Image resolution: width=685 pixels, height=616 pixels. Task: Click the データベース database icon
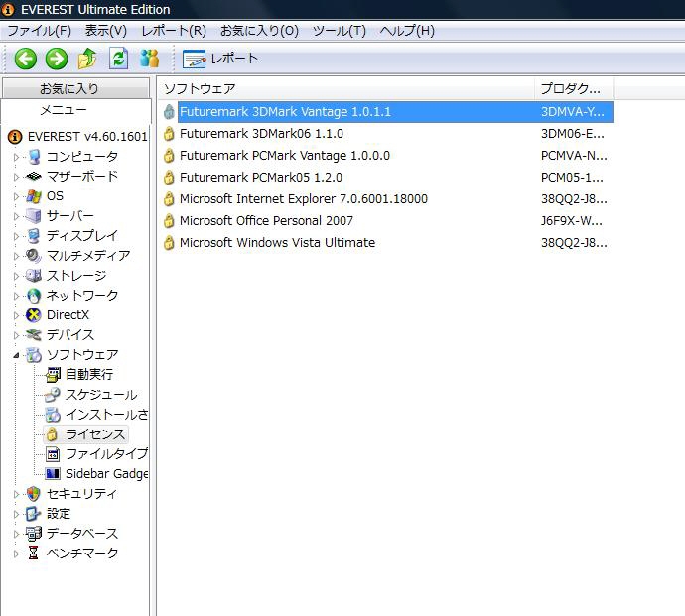34,533
